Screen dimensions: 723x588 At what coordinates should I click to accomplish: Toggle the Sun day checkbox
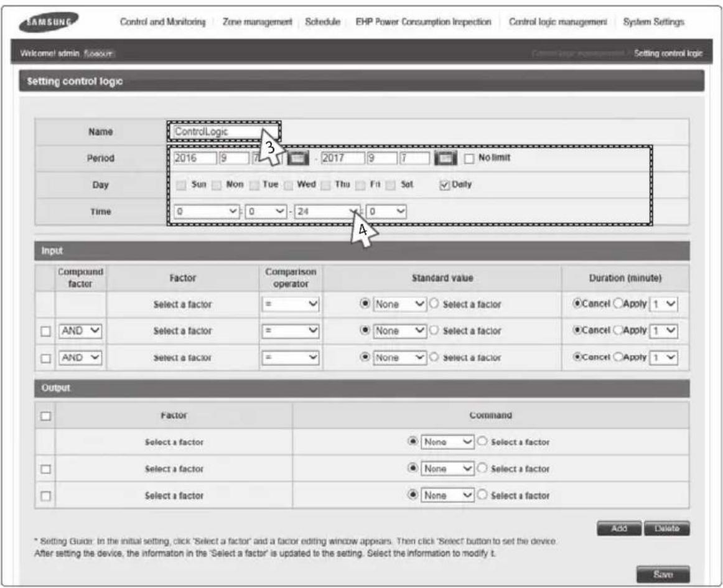coord(181,185)
